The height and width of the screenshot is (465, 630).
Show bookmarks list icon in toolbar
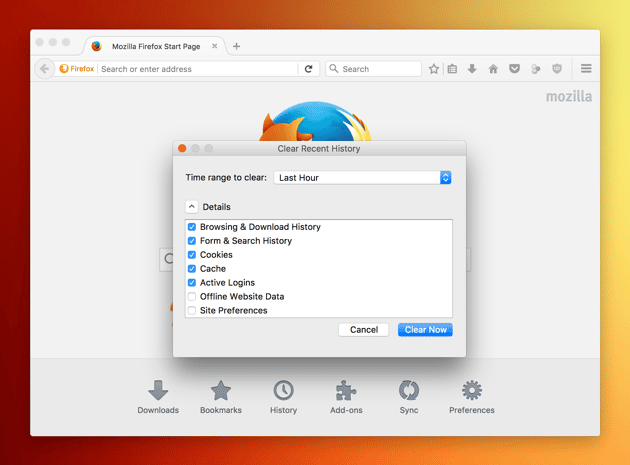tap(452, 69)
